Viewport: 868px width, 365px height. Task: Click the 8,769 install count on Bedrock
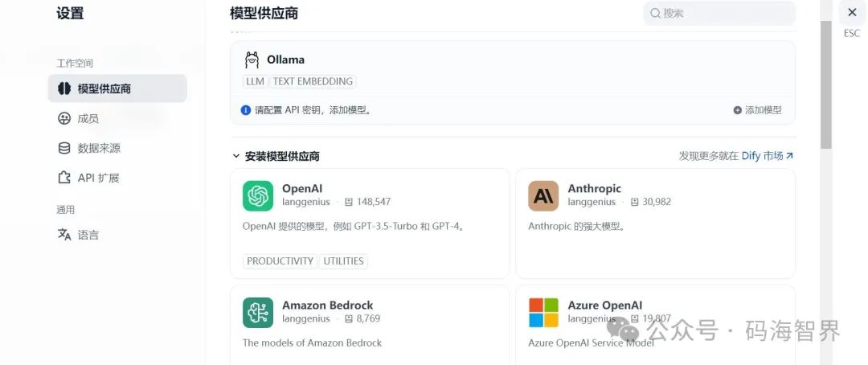pyautogui.click(x=369, y=319)
